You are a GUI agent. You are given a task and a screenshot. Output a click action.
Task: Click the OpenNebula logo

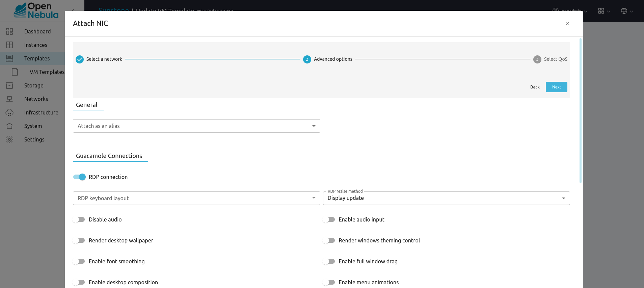(x=36, y=10)
